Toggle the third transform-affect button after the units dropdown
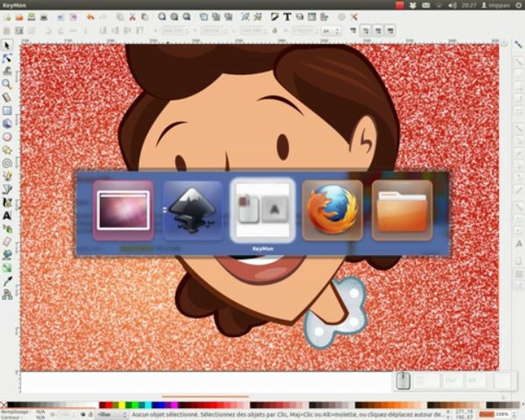The height and width of the screenshot is (420, 525). coord(378,31)
